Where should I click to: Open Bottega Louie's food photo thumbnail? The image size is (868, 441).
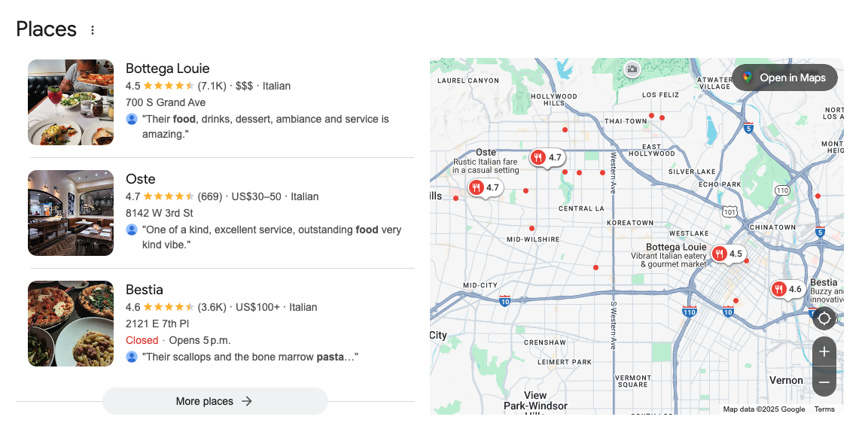[70, 102]
